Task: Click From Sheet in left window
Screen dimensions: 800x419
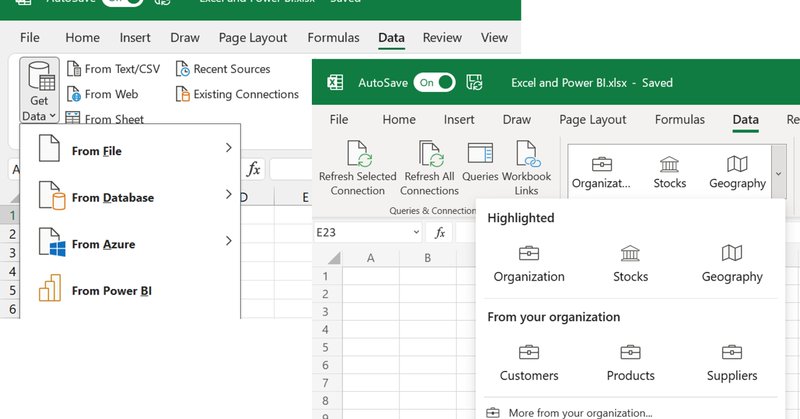Action: coord(105,119)
